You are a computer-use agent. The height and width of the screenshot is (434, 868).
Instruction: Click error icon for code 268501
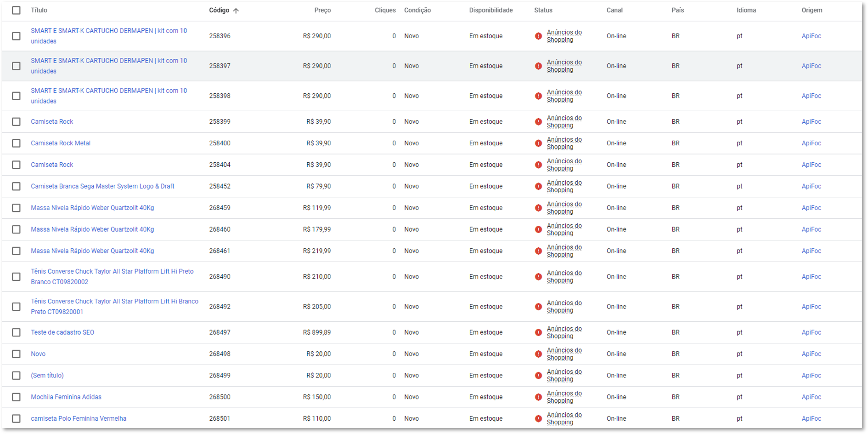click(x=538, y=418)
